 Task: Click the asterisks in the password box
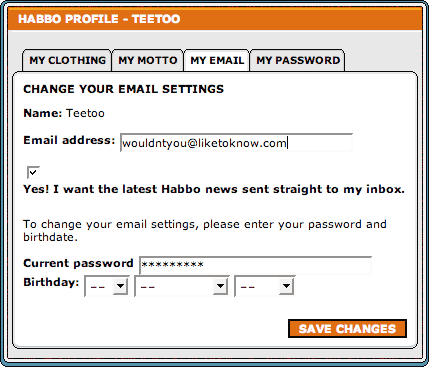tap(172, 265)
